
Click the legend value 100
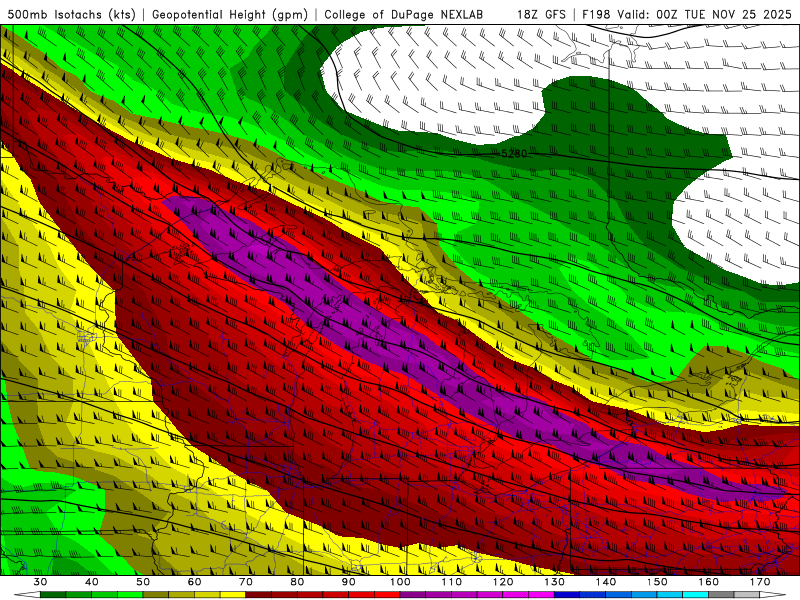click(x=400, y=582)
